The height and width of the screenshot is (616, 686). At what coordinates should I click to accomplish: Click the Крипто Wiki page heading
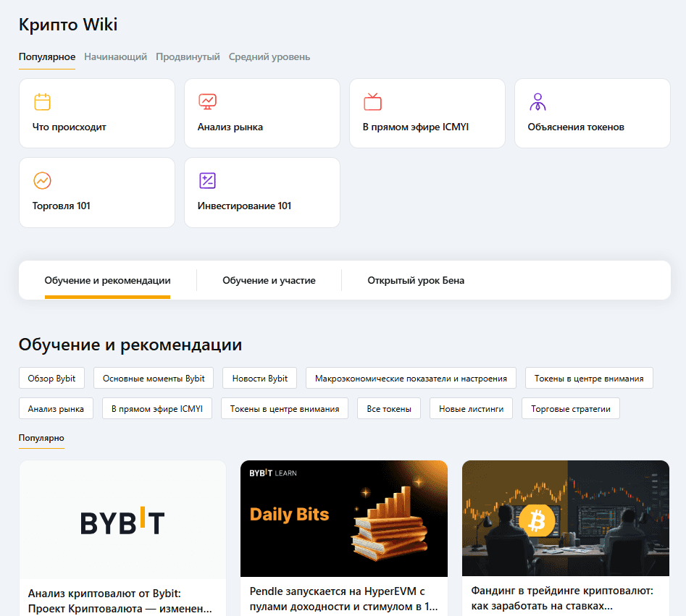coord(68,25)
